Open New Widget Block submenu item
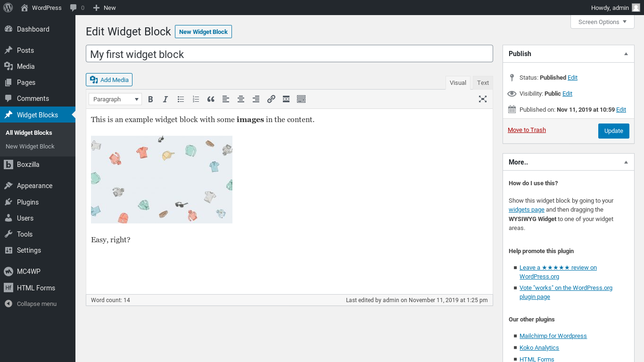The height and width of the screenshot is (362, 644). pyautogui.click(x=30, y=147)
